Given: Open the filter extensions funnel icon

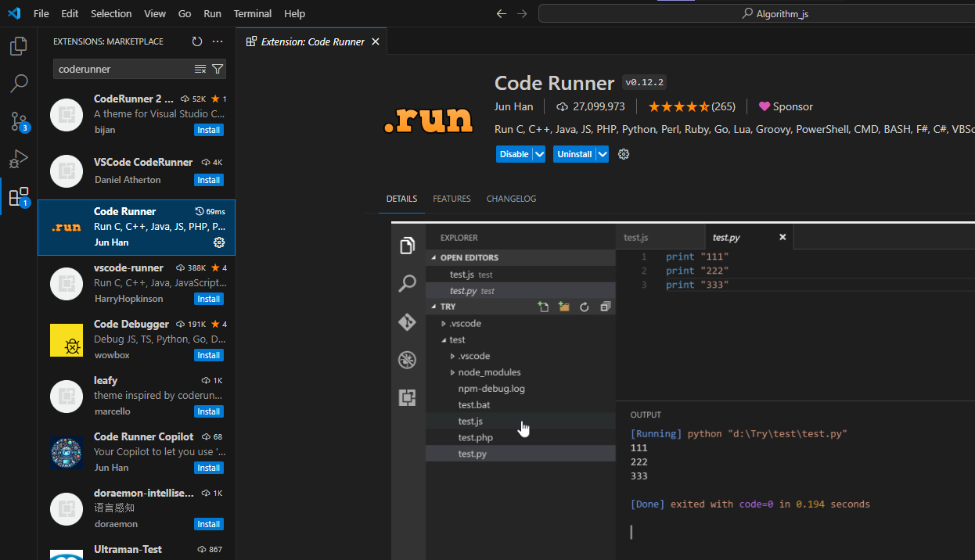Looking at the screenshot, I should pos(218,69).
